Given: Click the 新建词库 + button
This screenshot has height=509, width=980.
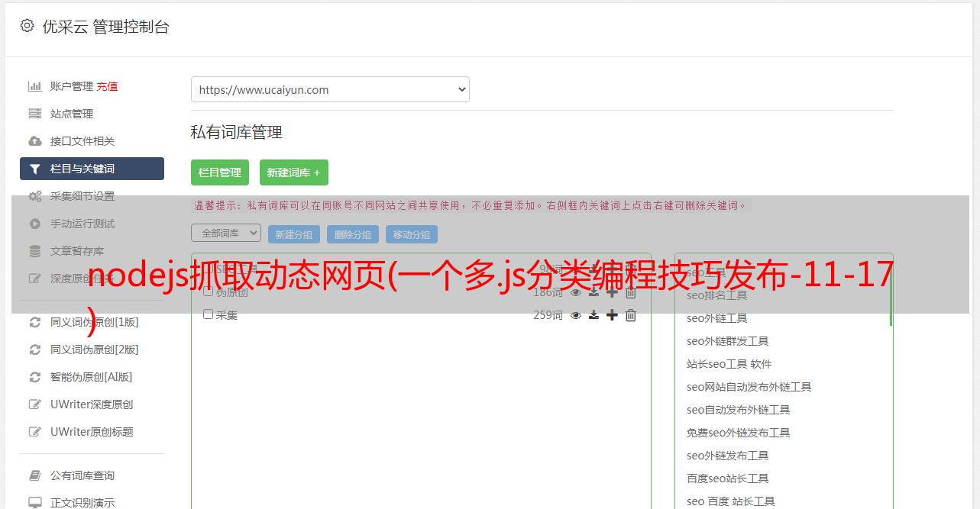Looking at the screenshot, I should [x=294, y=172].
